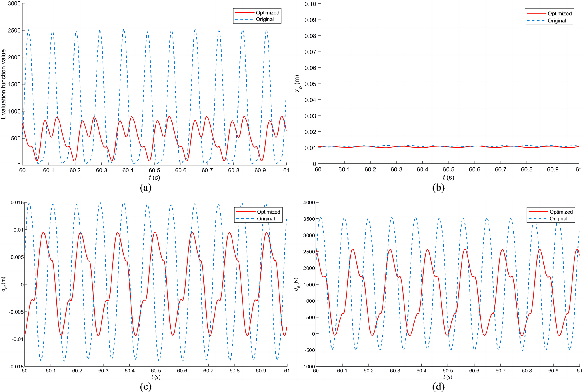Screen dimensions: 584x392
Task: Click the Original legend entry in plot (a)
Action: pyautogui.click(x=265, y=20)
